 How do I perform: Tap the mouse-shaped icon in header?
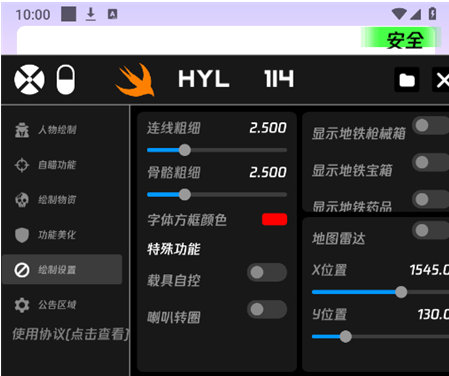[x=66, y=79]
